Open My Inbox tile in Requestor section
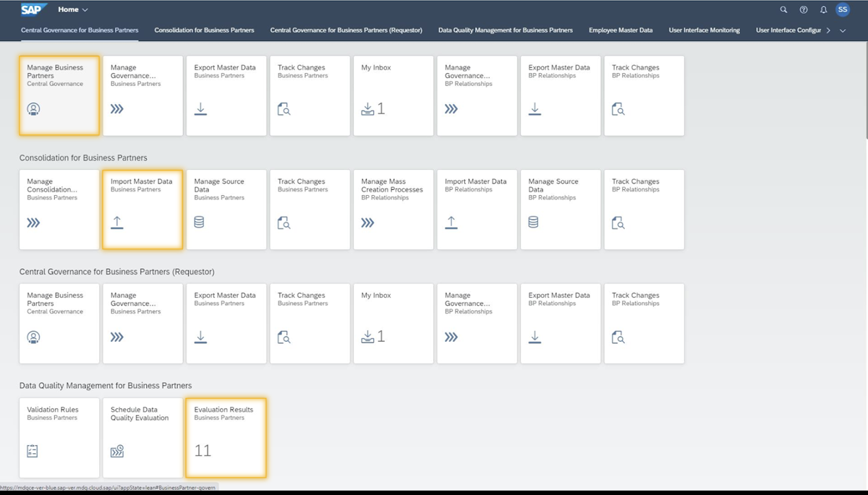This screenshot has width=868, height=495. coord(393,324)
